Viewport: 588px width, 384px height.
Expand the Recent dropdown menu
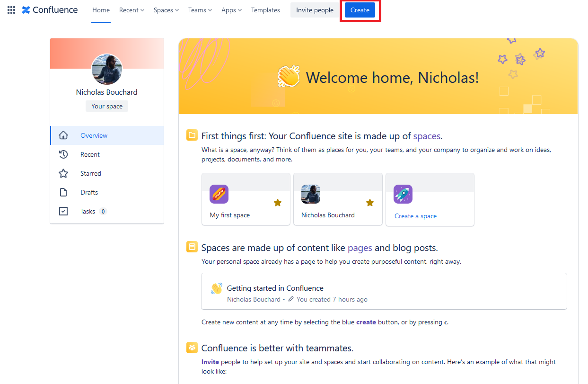pos(132,10)
